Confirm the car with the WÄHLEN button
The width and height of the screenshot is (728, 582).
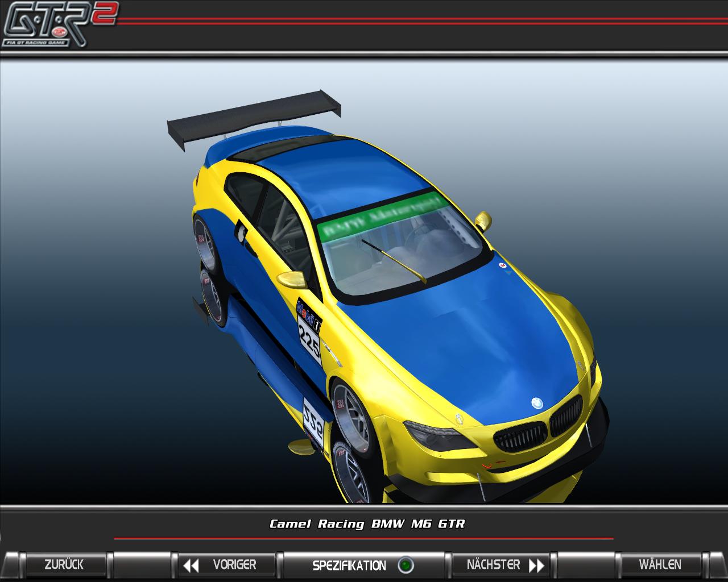click(x=660, y=564)
